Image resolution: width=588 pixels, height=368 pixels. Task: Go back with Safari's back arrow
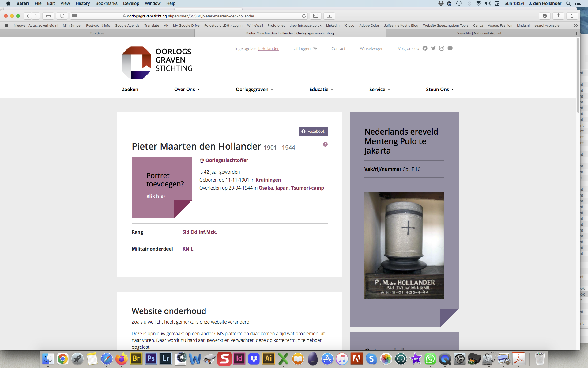tap(28, 16)
